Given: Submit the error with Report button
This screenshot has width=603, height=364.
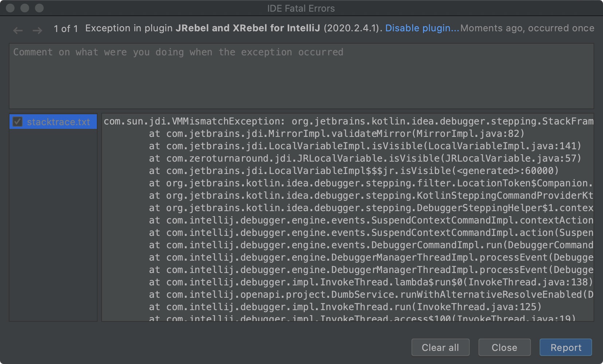Looking at the screenshot, I should 565,348.
